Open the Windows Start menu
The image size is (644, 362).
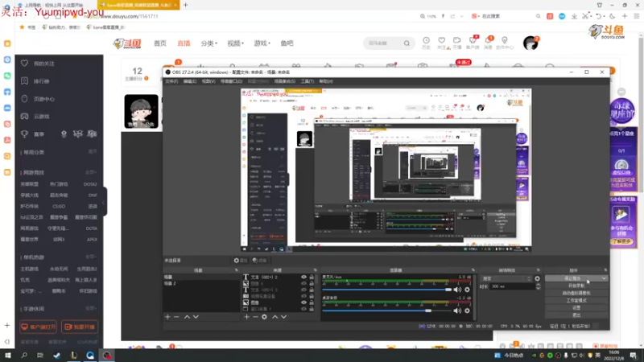pos(8,355)
